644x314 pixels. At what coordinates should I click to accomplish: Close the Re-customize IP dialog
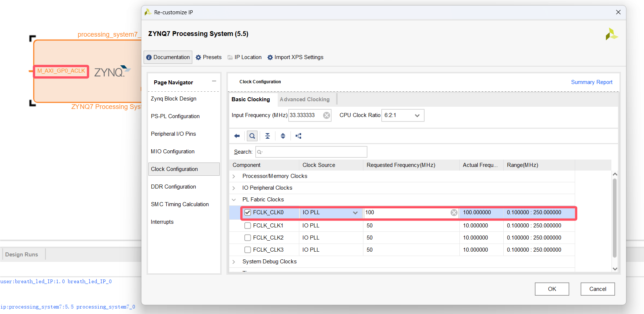(618, 12)
